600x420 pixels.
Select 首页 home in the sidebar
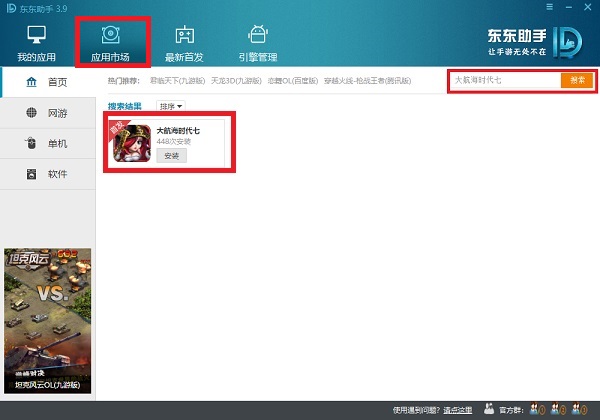(x=48, y=82)
